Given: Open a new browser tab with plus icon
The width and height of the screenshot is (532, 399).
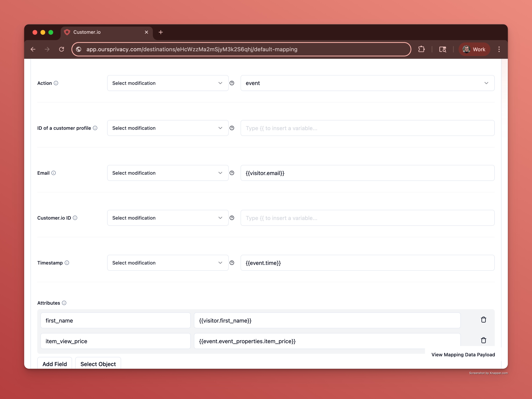Looking at the screenshot, I should coord(161,32).
